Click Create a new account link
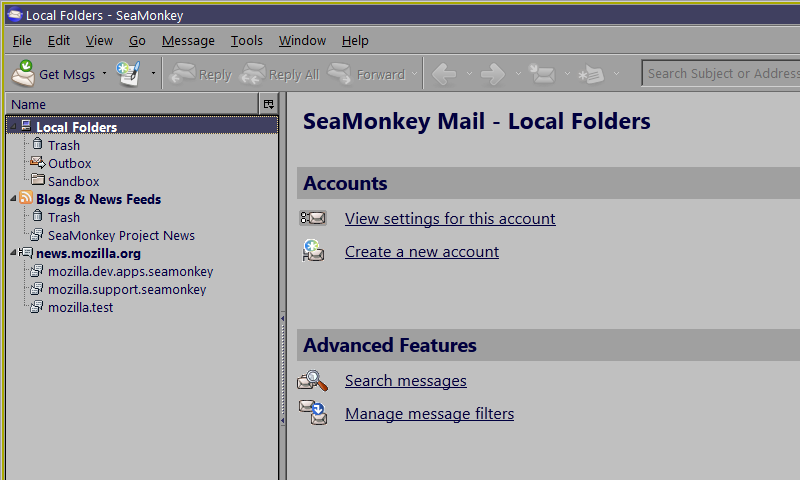 (422, 252)
